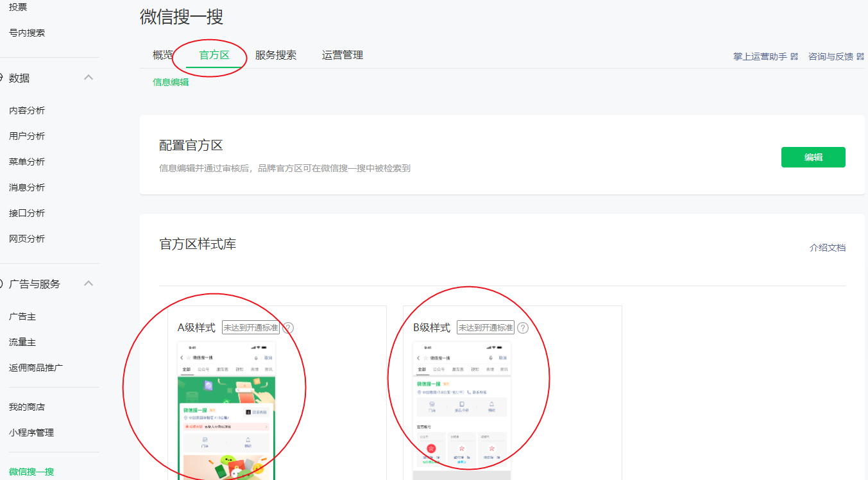Viewport: 868px width, 480px height.
Task: Click the QR icon beside 掌上运营助手
Action: (x=794, y=56)
